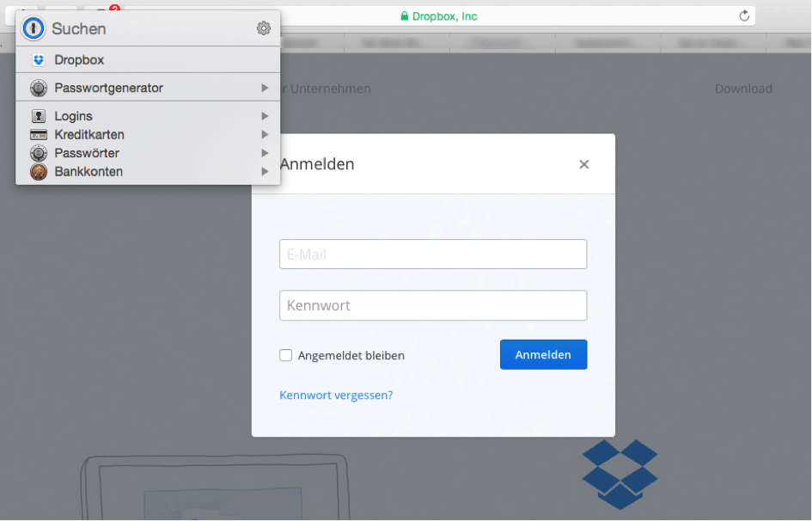Expand the Passwörter submenu arrow

(x=265, y=153)
